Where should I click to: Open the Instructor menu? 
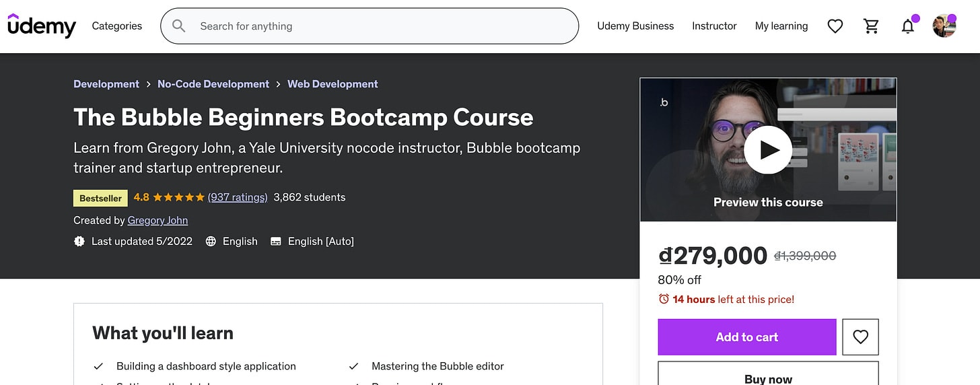pos(714,26)
